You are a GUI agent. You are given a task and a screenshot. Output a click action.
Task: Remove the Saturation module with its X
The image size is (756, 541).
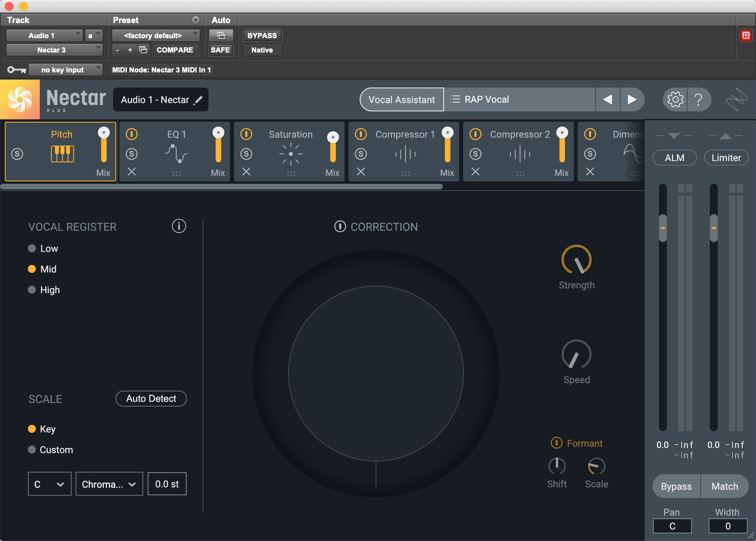(x=246, y=171)
